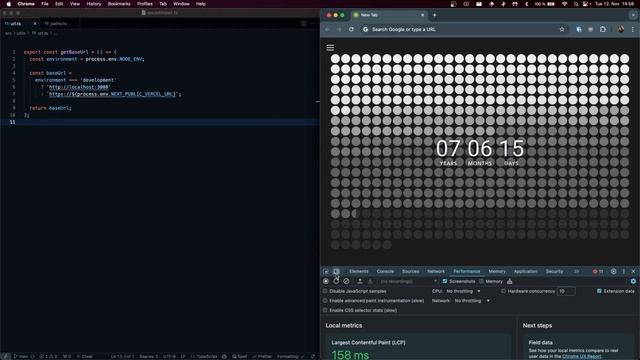Go forward using Chrome's forward arrow
The height and width of the screenshot is (360, 640).
(x=339, y=29)
